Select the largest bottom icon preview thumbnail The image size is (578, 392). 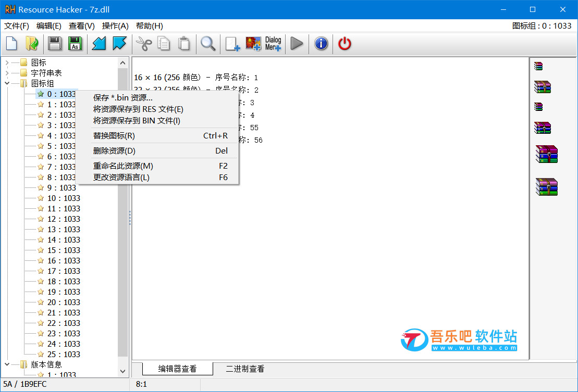(x=547, y=187)
